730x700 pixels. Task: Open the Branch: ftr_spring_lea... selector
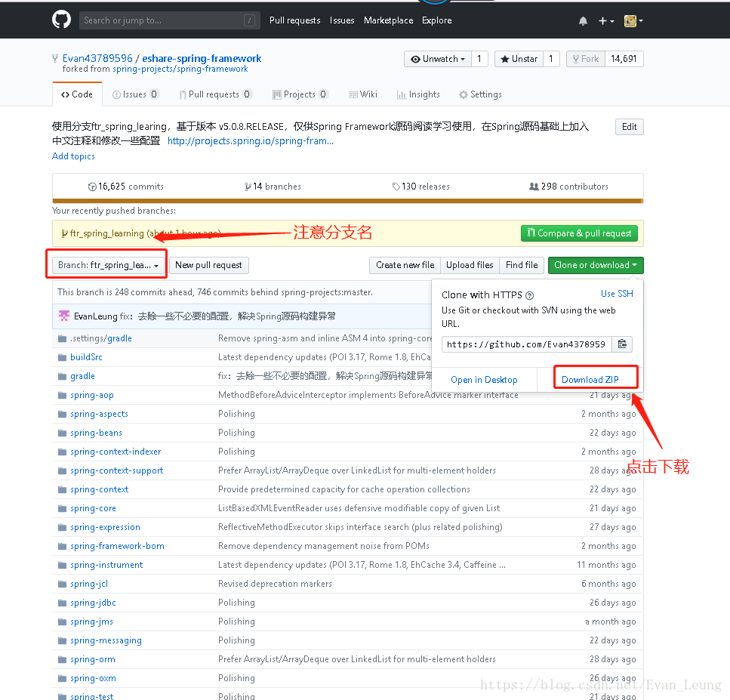point(108,265)
